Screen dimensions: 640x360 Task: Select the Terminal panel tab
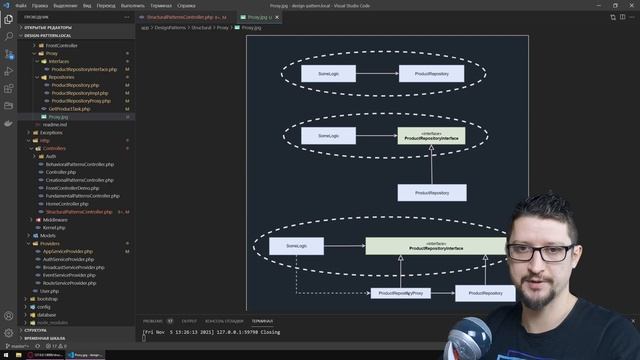262,321
